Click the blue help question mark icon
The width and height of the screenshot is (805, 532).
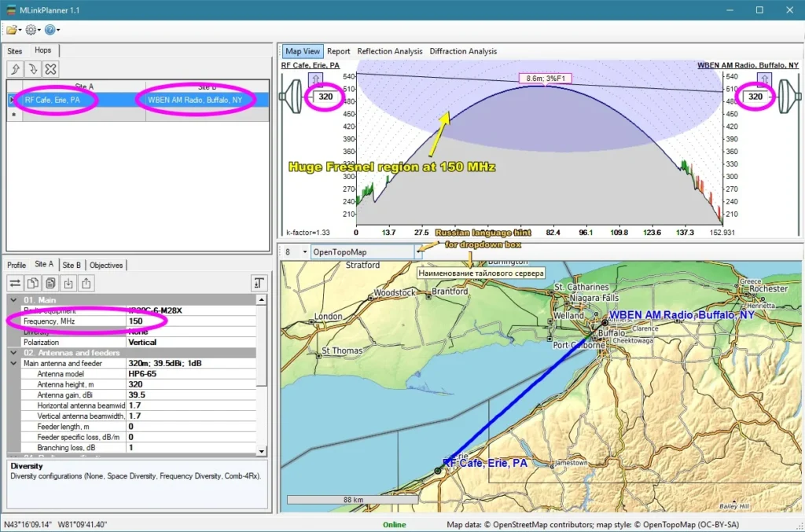point(50,30)
